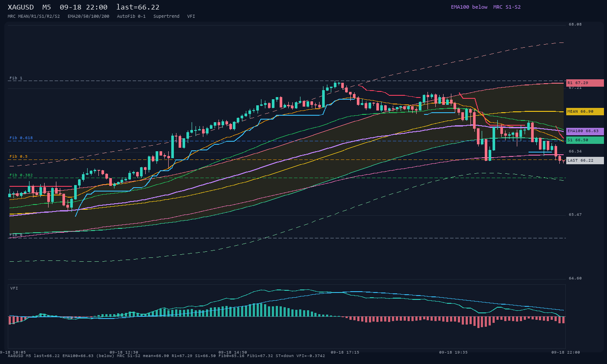Click the LAST 66.22 price tag

click(585, 160)
